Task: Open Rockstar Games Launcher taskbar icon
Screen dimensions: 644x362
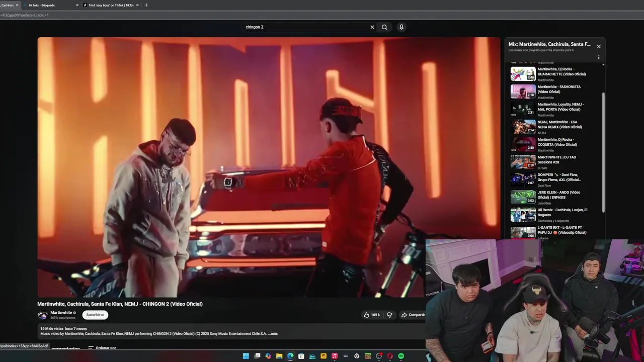Action: pos(324,356)
